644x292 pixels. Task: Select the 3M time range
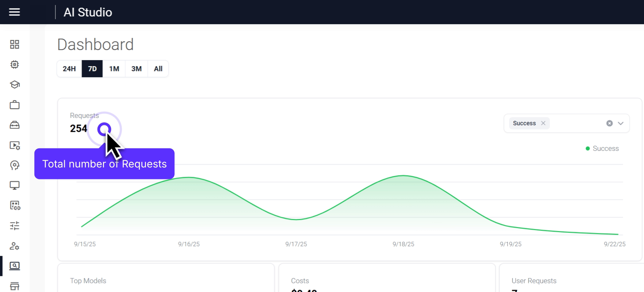click(x=136, y=69)
